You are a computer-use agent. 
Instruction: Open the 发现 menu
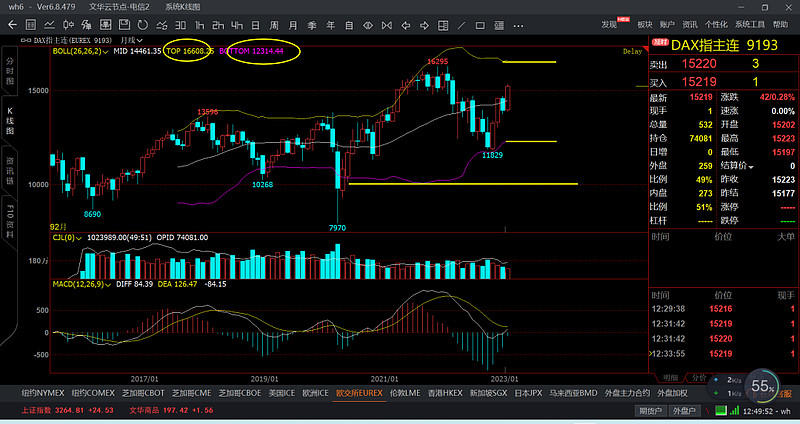coord(609,24)
